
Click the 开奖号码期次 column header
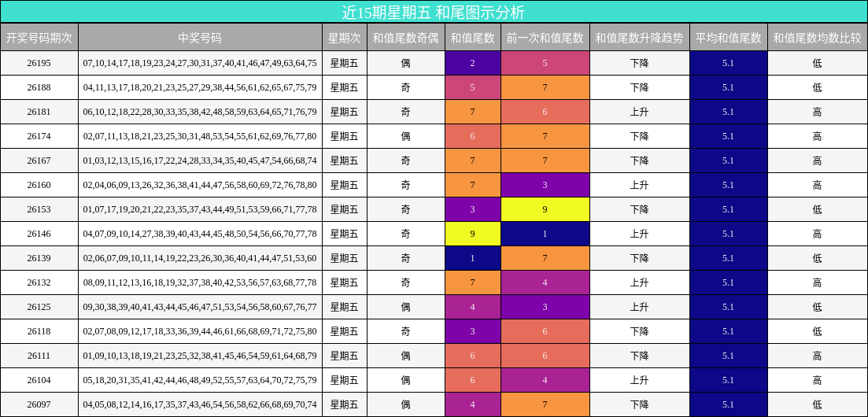(39, 38)
